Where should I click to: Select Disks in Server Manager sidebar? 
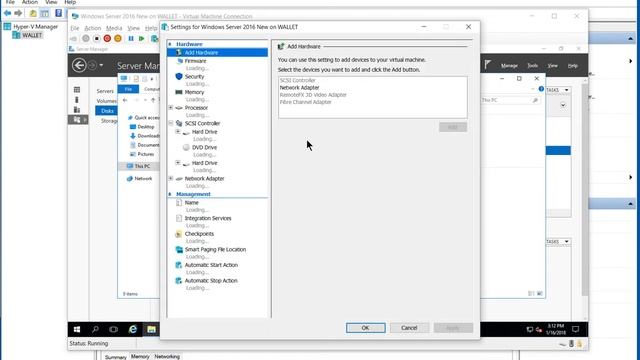[x=107, y=111]
